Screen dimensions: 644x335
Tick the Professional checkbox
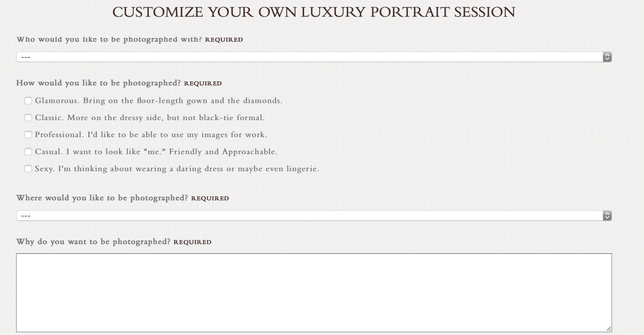coord(28,135)
